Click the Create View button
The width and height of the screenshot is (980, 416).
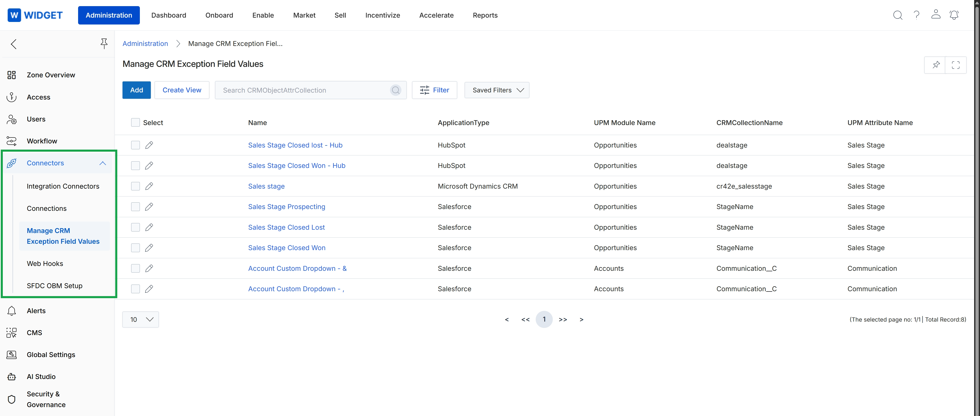pyautogui.click(x=182, y=90)
